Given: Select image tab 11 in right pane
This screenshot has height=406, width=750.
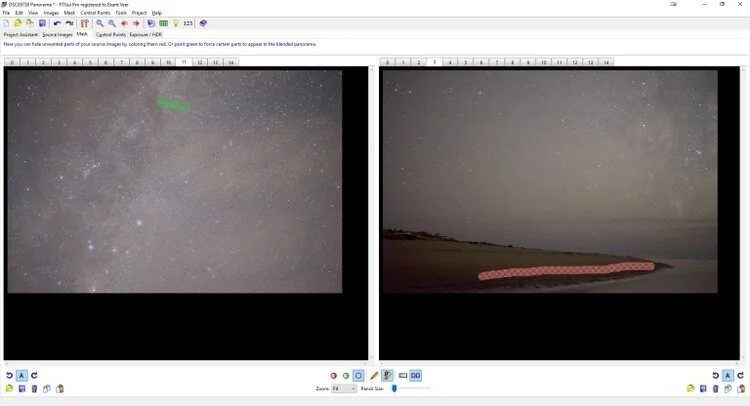Looking at the screenshot, I should (x=559, y=62).
